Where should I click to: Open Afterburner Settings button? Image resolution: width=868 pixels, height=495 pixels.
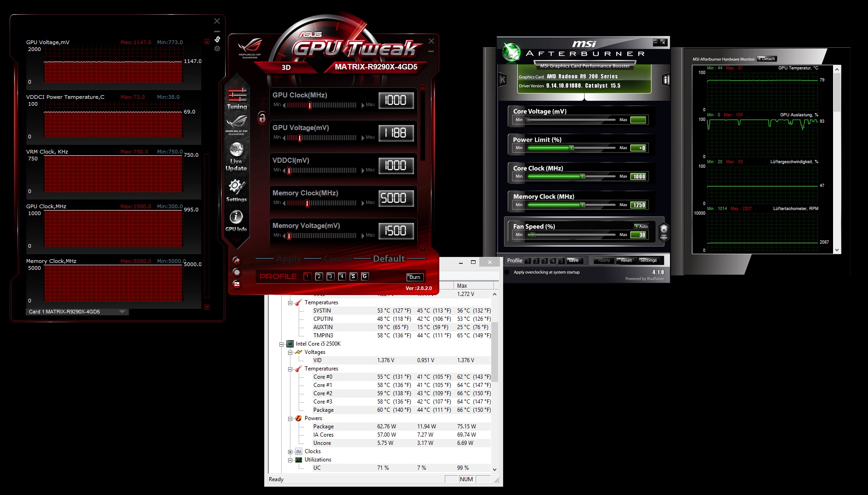pyautogui.click(x=648, y=261)
